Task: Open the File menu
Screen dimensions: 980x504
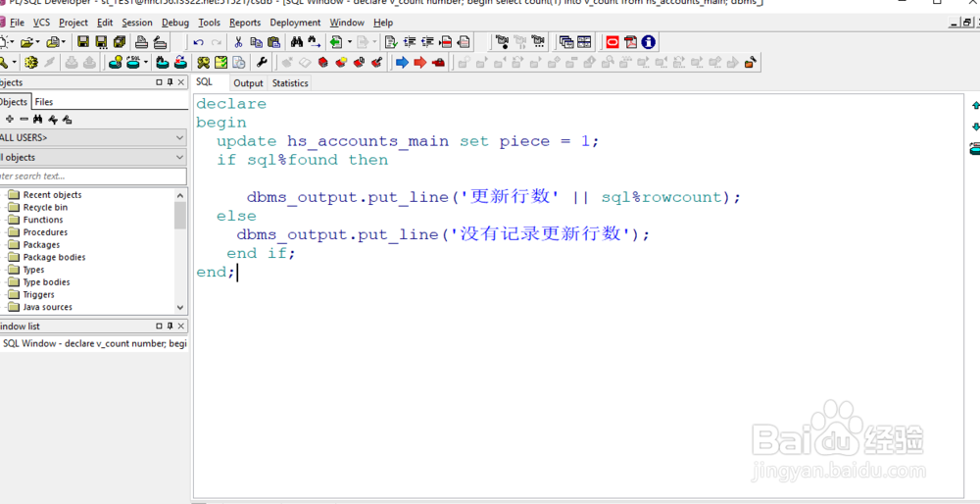Action: tap(17, 23)
